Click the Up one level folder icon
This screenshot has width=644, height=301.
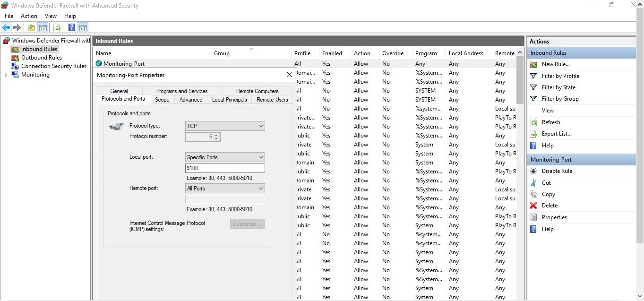point(31,27)
